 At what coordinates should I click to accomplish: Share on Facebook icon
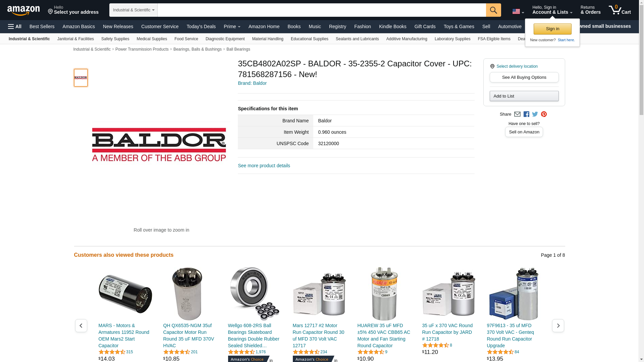coord(526,114)
